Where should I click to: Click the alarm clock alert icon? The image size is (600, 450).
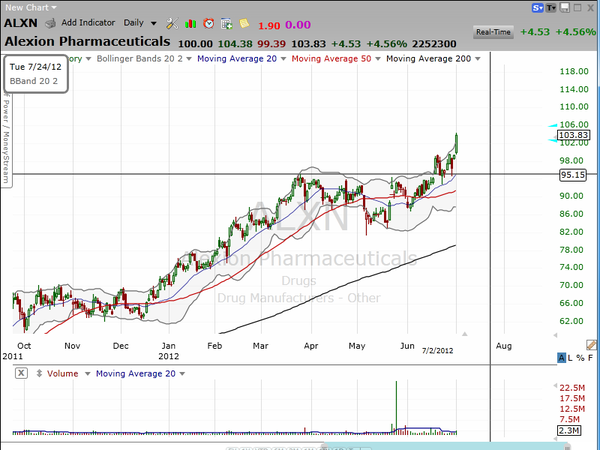209,24
